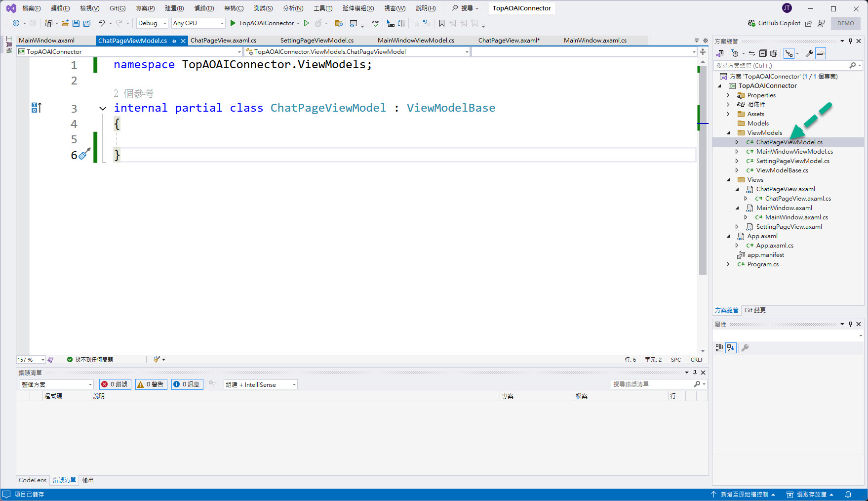Image resolution: width=868 pixels, height=501 pixels.
Task: Click the comment out selected lines icon
Action: tap(416, 23)
